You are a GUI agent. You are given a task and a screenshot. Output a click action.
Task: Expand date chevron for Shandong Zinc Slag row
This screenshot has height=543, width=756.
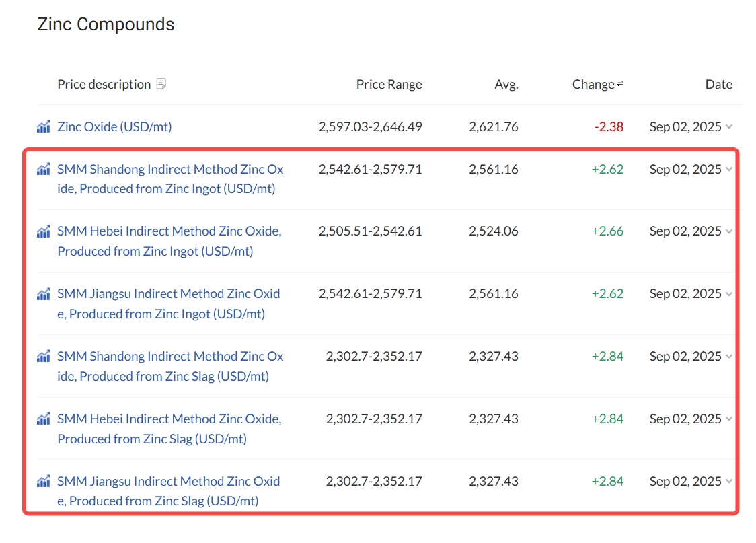tap(729, 357)
